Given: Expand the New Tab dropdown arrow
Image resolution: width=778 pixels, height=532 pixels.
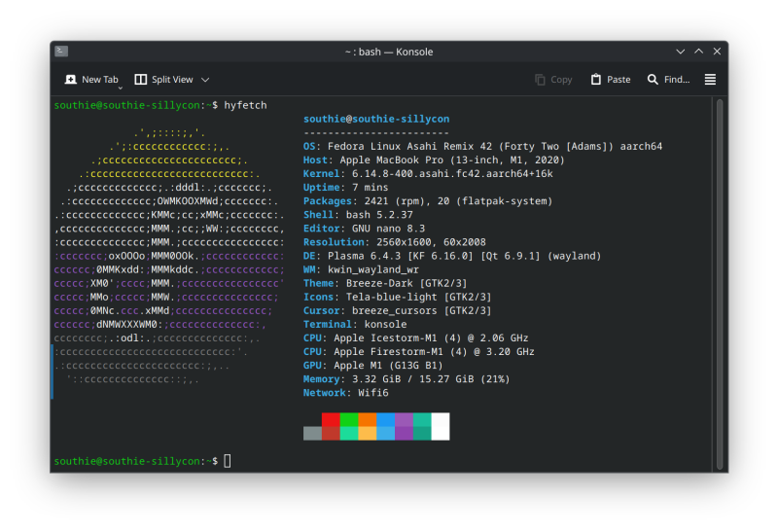Looking at the screenshot, I should (x=121, y=88).
